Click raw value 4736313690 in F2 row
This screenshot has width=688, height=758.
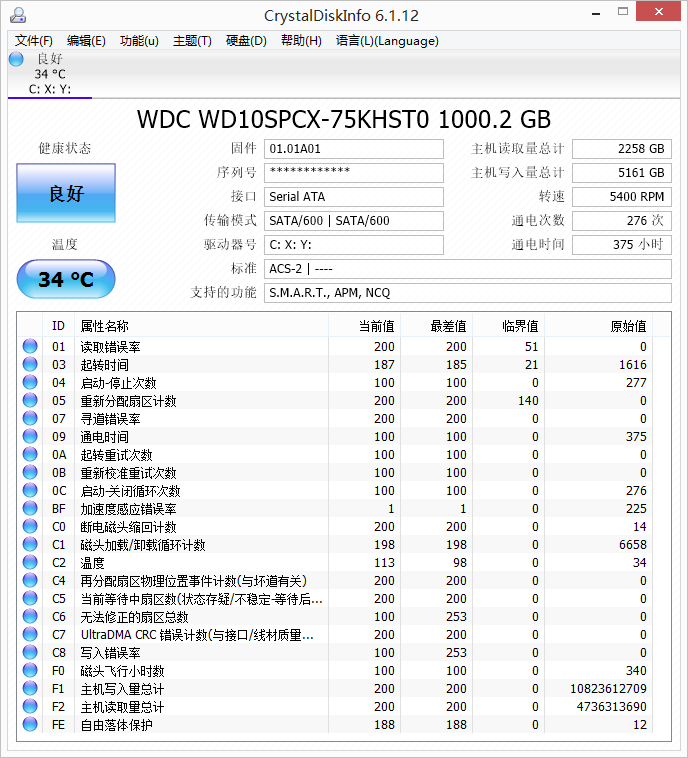click(x=612, y=706)
